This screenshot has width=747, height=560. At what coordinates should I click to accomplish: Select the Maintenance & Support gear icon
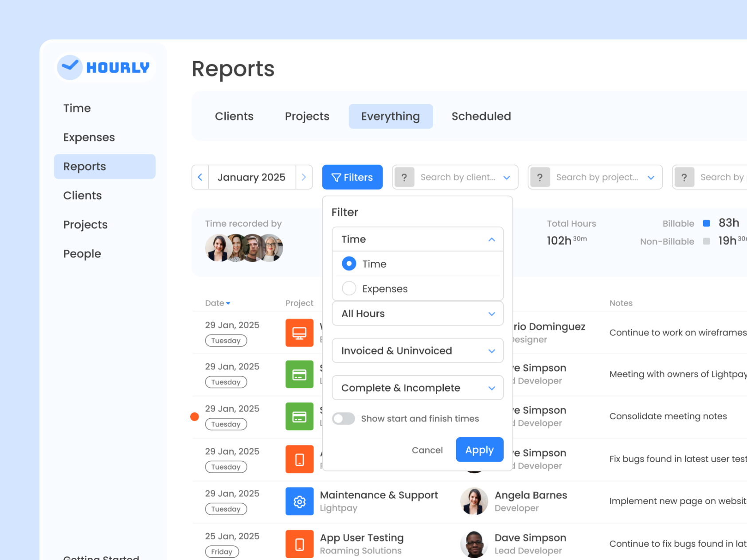300,501
